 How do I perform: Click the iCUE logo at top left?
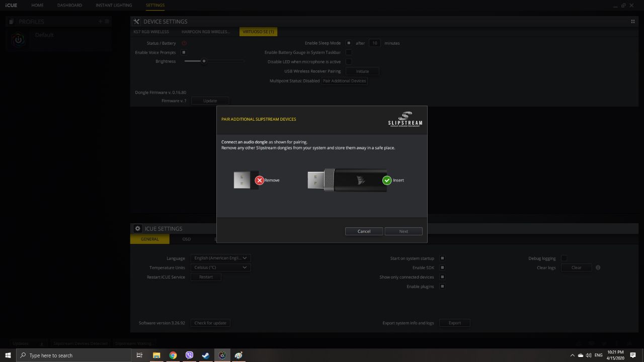[11, 5]
